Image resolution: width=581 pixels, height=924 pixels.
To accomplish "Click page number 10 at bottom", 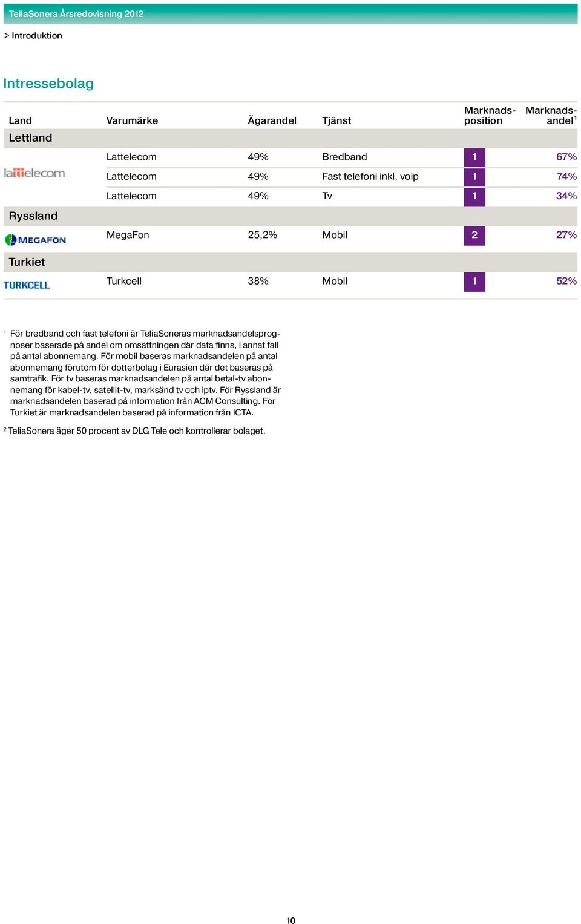I will [x=290, y=920].
